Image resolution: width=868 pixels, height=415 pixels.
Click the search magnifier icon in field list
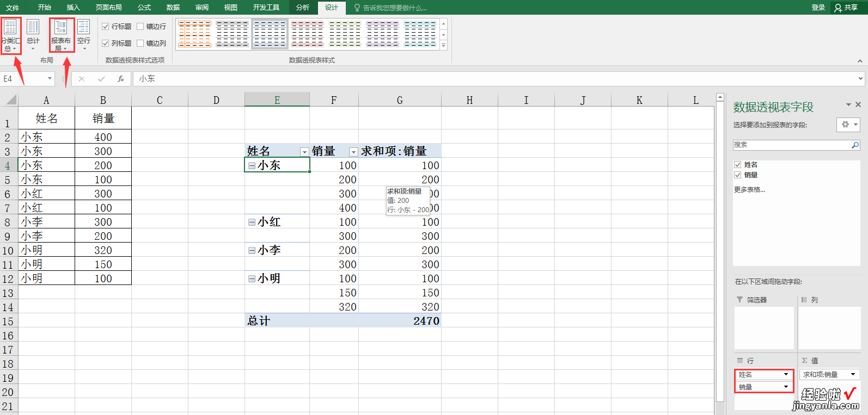click(x=855, y=145)
